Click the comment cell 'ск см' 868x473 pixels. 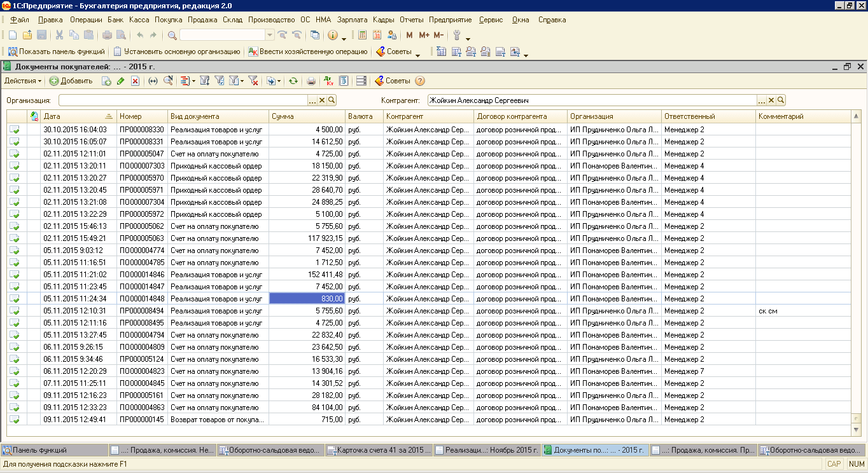point(803,311)
